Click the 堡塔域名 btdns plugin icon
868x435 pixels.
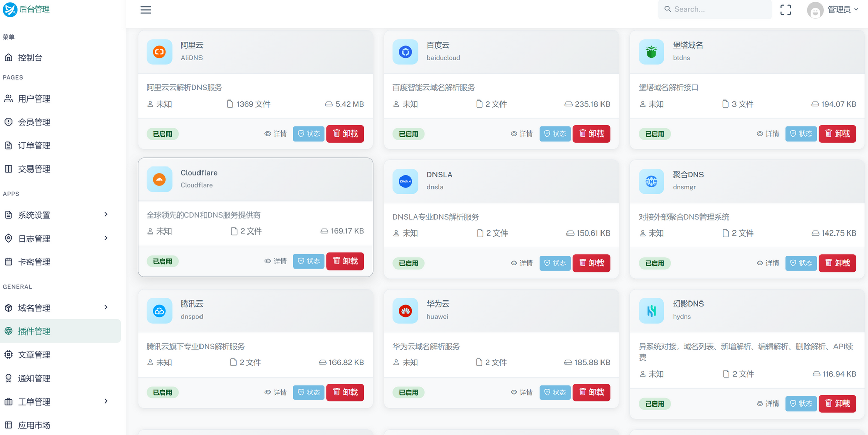(x=651, y=52)
